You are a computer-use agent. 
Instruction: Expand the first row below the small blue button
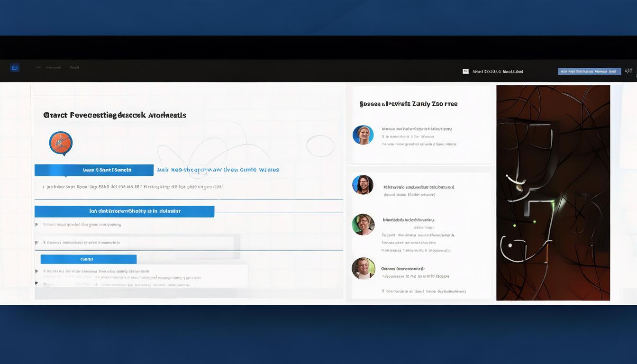[36, 272]
